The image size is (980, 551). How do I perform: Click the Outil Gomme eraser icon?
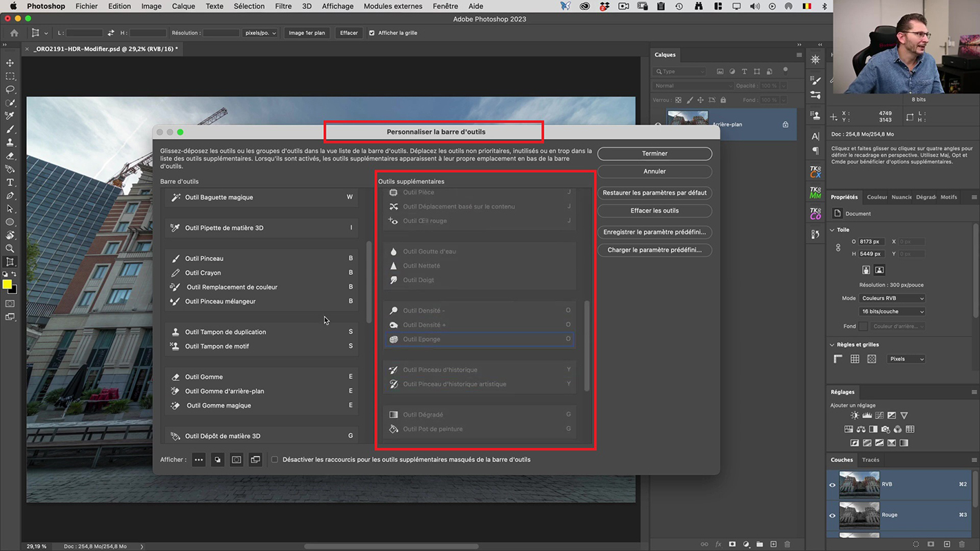coord(176,377)
